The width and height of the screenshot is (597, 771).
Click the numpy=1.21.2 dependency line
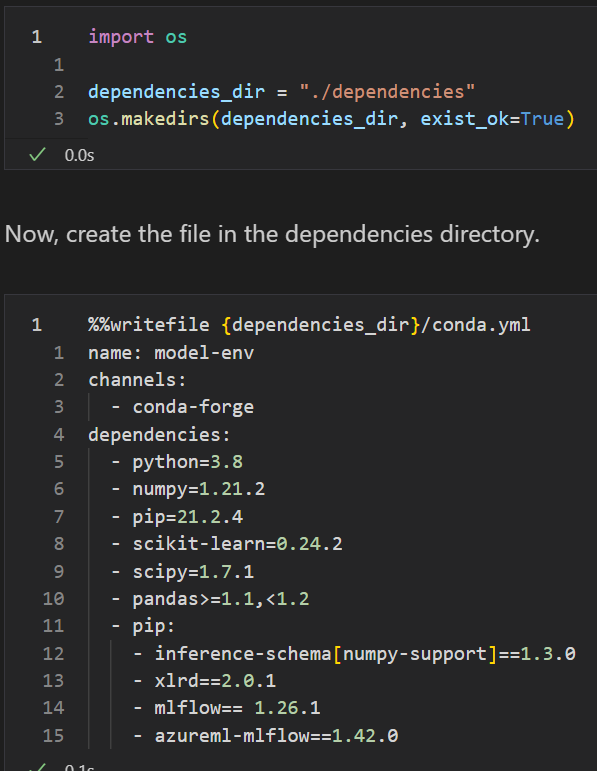[199, 489]
